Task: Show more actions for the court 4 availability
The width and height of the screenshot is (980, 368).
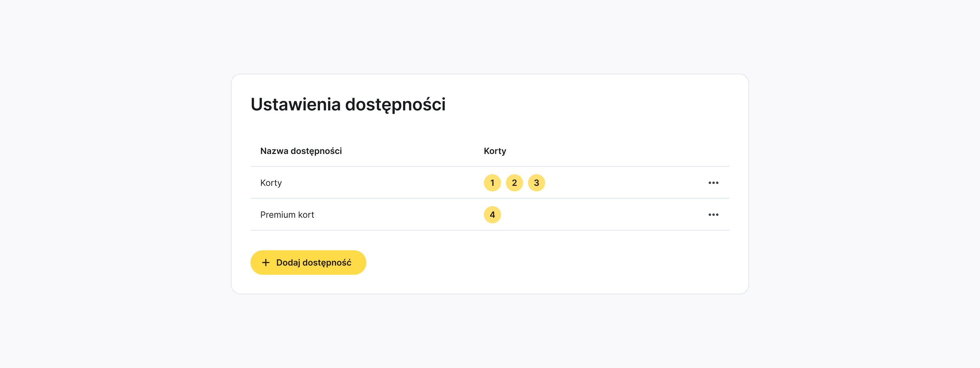Action: point(713,215)
